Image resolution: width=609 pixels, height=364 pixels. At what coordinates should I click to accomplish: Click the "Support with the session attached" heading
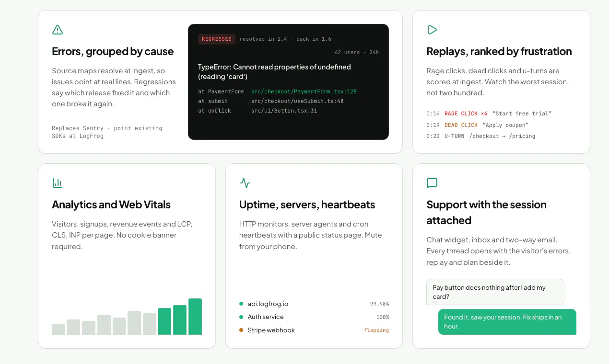487,212
